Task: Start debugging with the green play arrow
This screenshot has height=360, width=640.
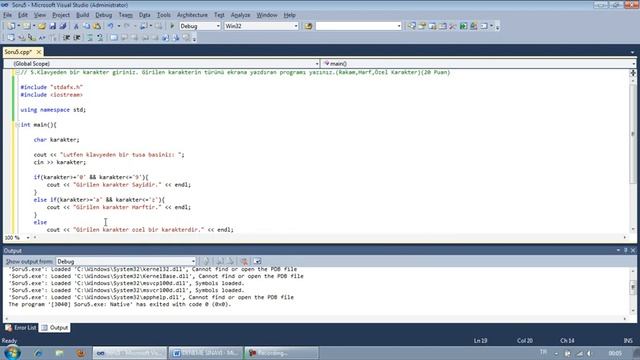Action: tap(172, 26)
